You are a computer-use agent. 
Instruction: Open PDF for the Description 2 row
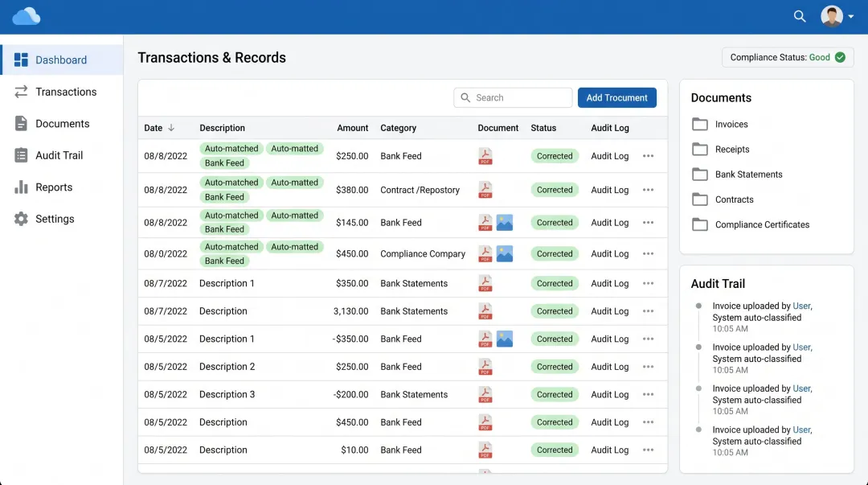pos(485,367)
